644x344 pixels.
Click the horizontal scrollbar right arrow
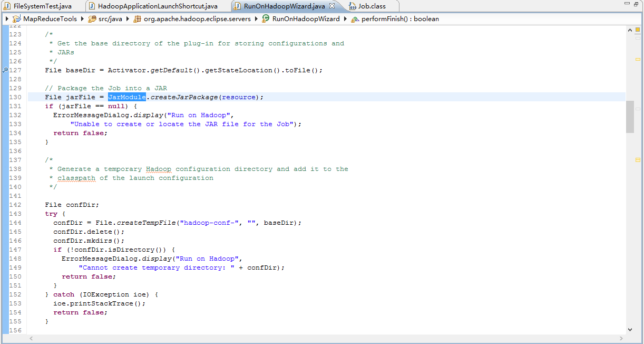coord(621,338)
